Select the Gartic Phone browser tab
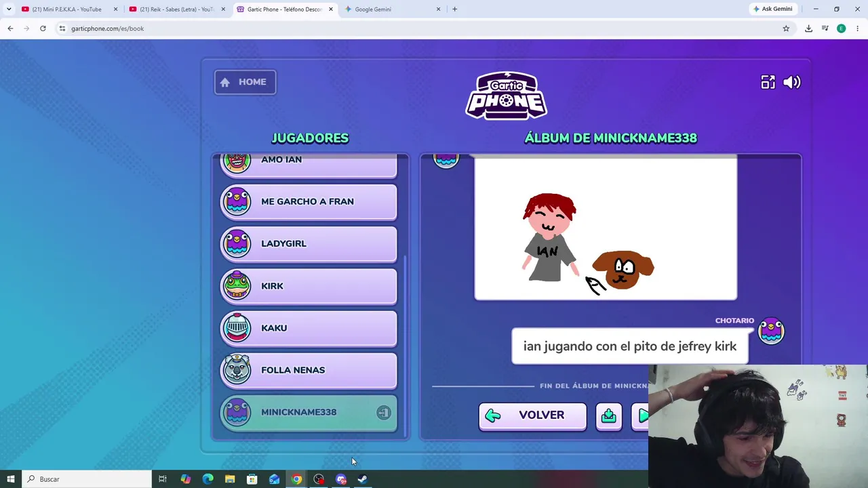The width and height of the screenshot is (868, 488). click(x=285, y=9)
